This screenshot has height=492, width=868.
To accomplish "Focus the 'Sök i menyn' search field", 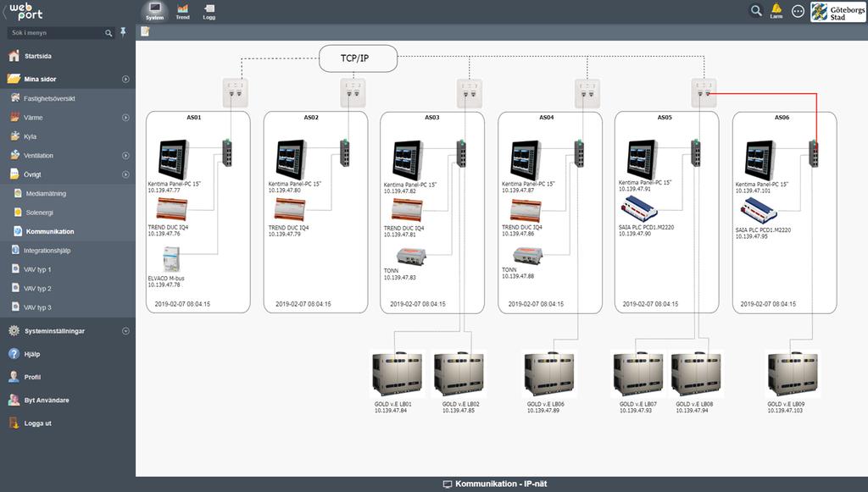I will pos(61,33).
